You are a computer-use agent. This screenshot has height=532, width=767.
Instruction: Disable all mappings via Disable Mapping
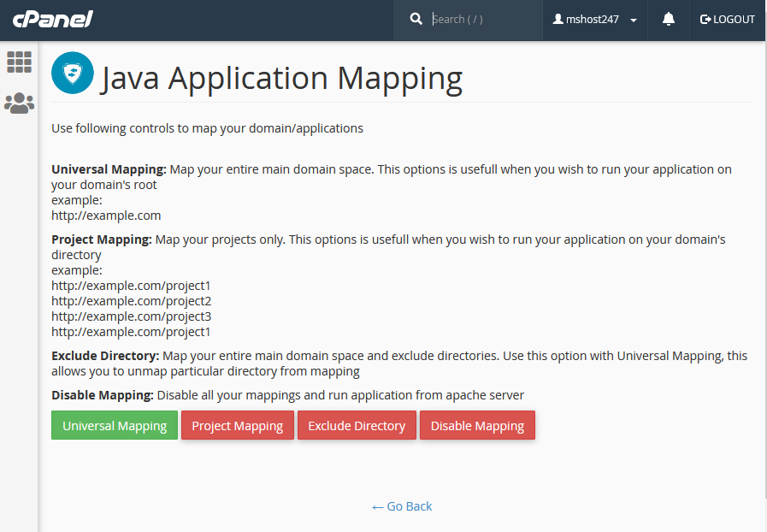coord(477,425)
